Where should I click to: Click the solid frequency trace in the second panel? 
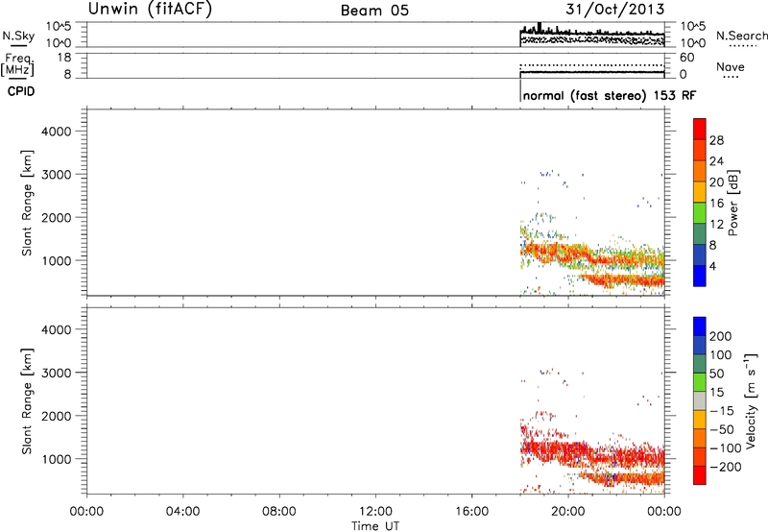tap(592, 72)
